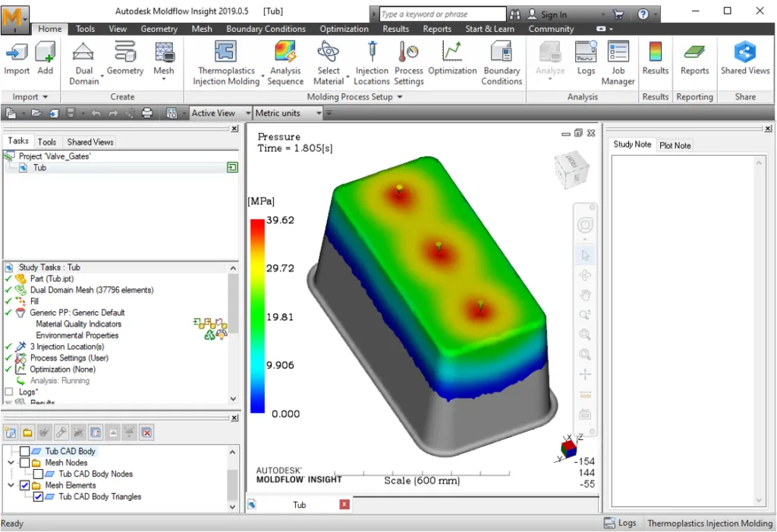Click the top injection location on the tub
The width and height of the screenshot is (777, 532).
[x=399, y=190]
